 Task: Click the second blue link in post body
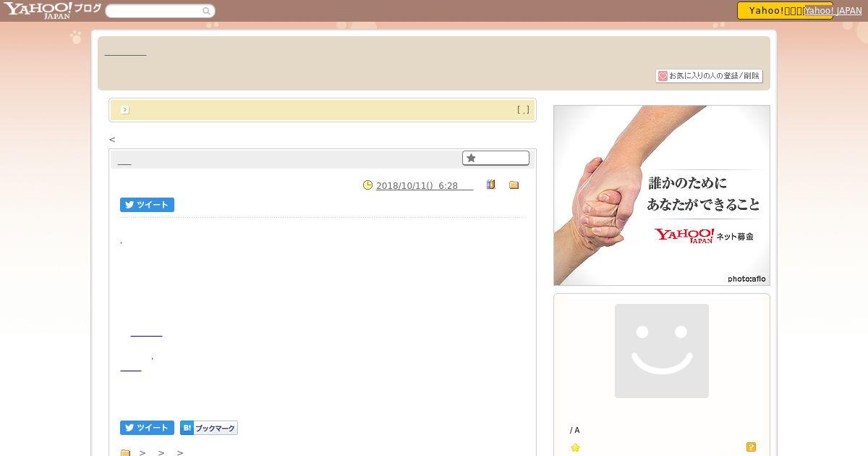point(130,368)
